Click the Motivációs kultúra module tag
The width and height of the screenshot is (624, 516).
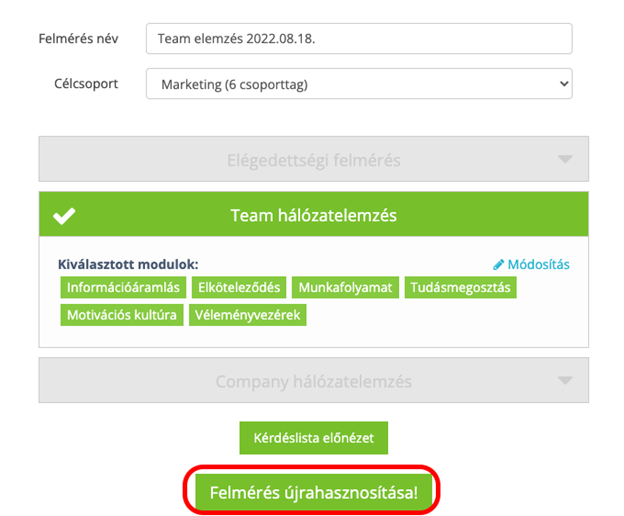(x=121, y=315)
